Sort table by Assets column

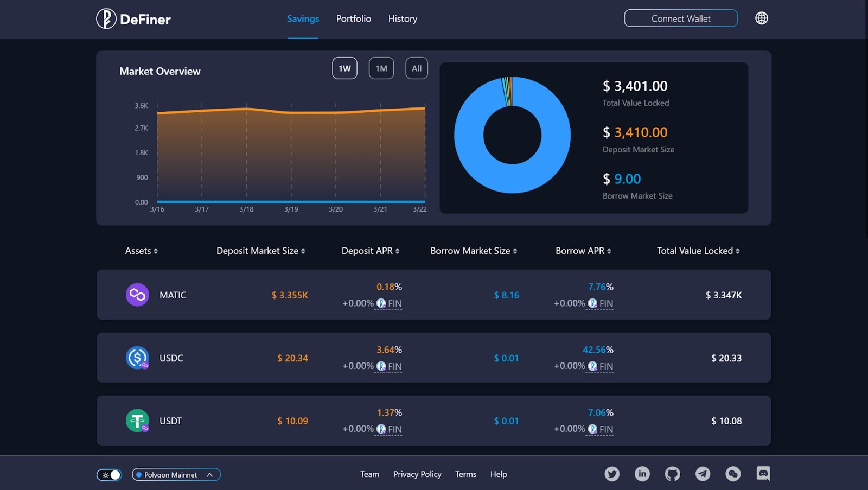pos(142,251)
